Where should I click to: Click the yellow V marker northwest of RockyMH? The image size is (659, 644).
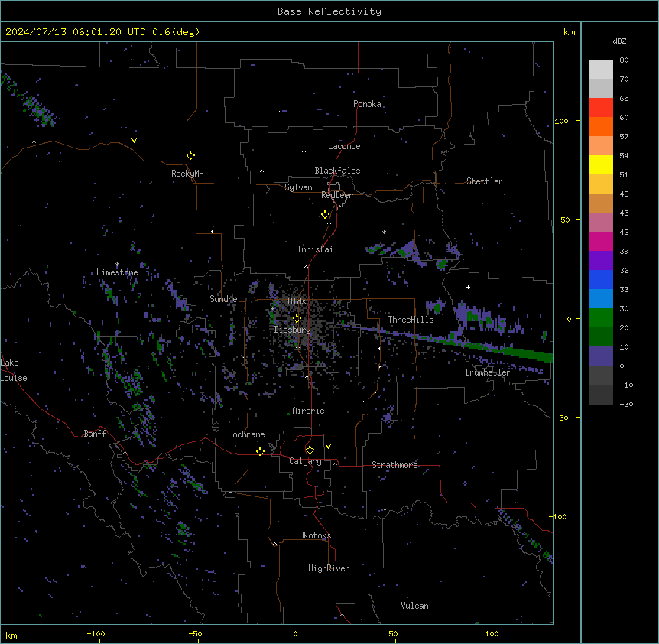[134, 141]
